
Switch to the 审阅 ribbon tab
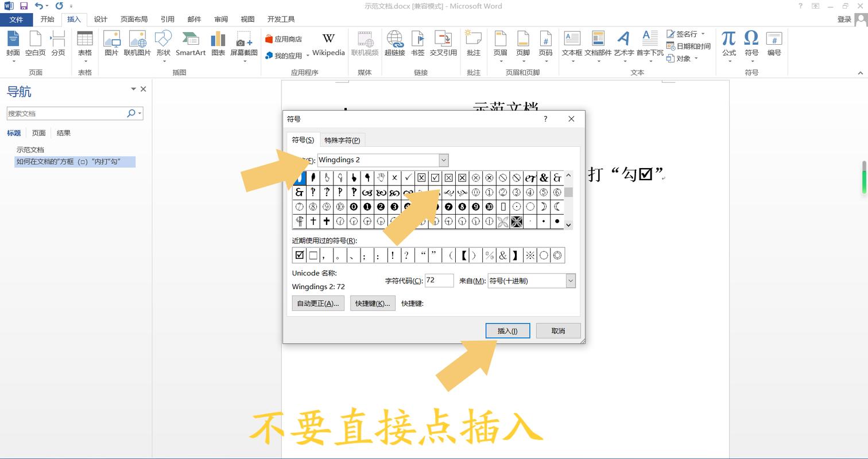[221, 20]
